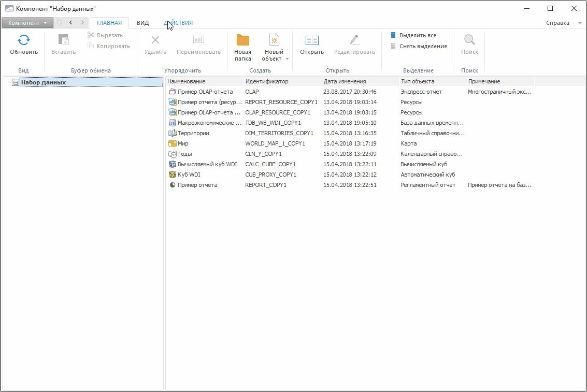Select the Мир list item
The height and width of the screenshot is (392, 587).
(x=183, y=143)
